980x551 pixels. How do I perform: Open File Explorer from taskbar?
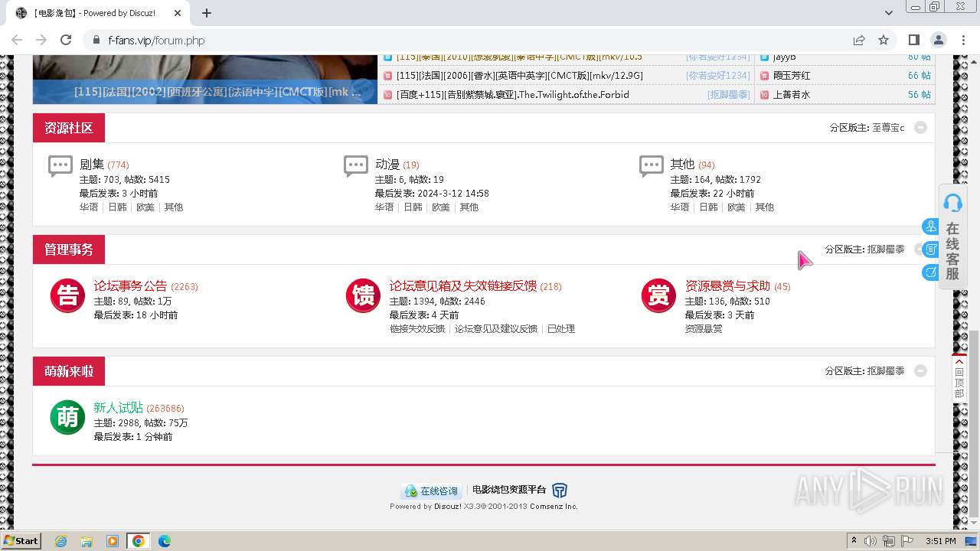87,541
